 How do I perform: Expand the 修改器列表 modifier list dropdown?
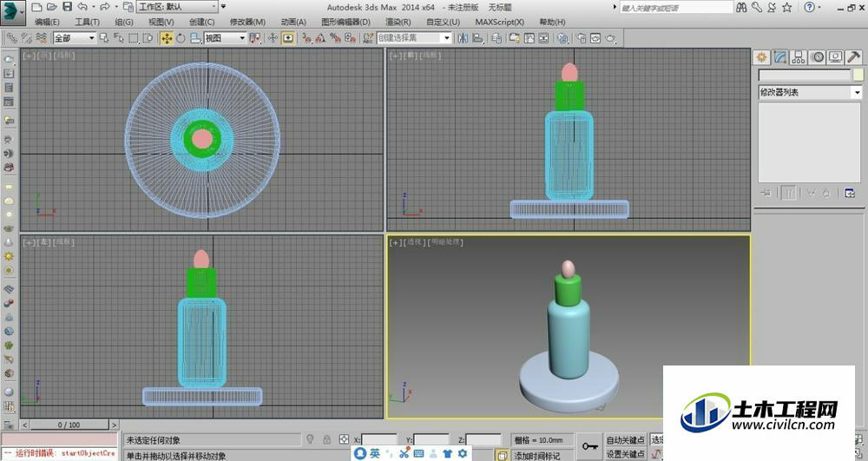point(811,92)
